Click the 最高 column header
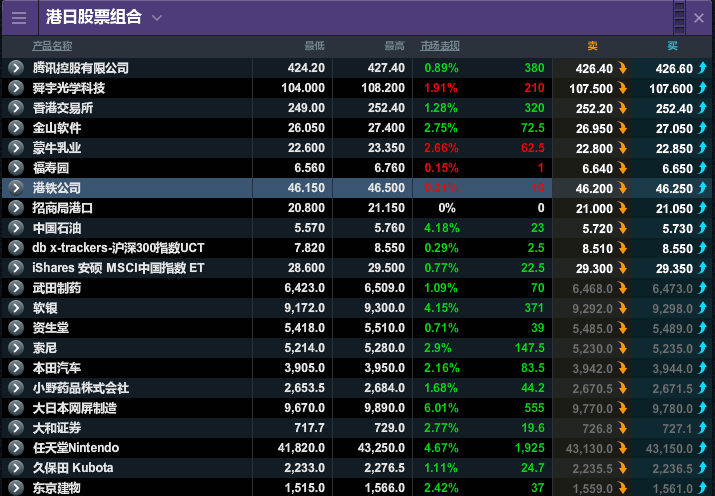The height and width of the screenshot is (496, 715). pyautogui.click(x=394, y=46)
